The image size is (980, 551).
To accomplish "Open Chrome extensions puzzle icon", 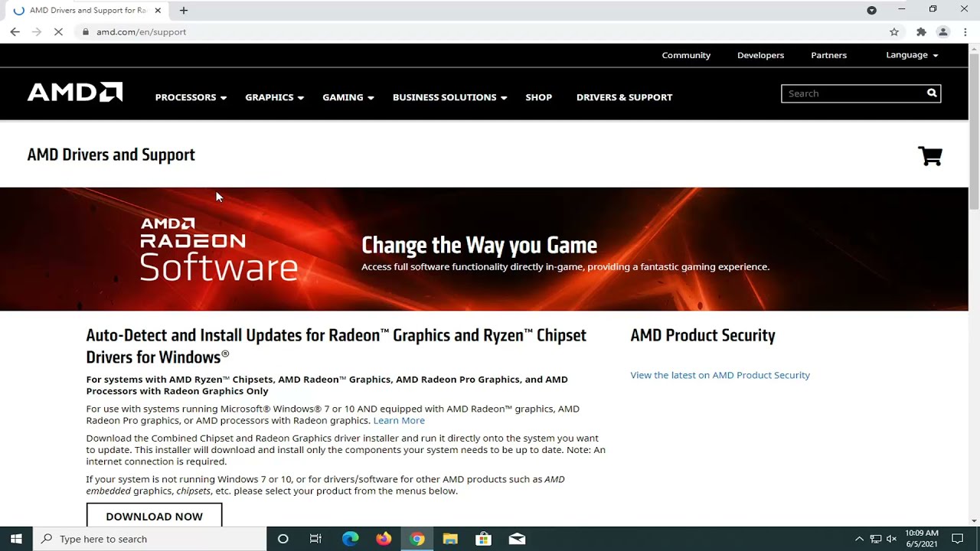I will click(x=921, y=31).
